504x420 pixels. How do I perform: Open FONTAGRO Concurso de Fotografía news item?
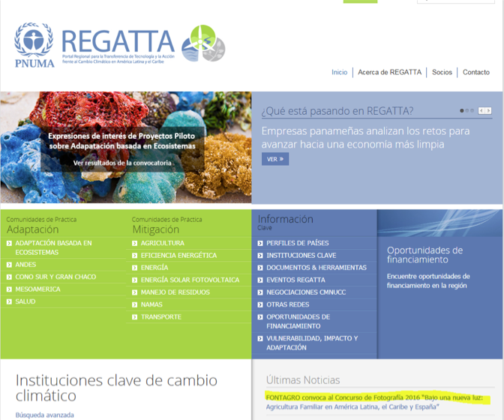click(374, 402)
